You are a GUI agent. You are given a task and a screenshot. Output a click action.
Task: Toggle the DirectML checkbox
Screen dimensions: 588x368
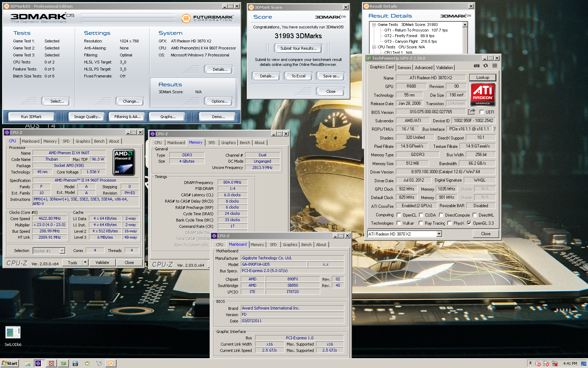[475, 215]
